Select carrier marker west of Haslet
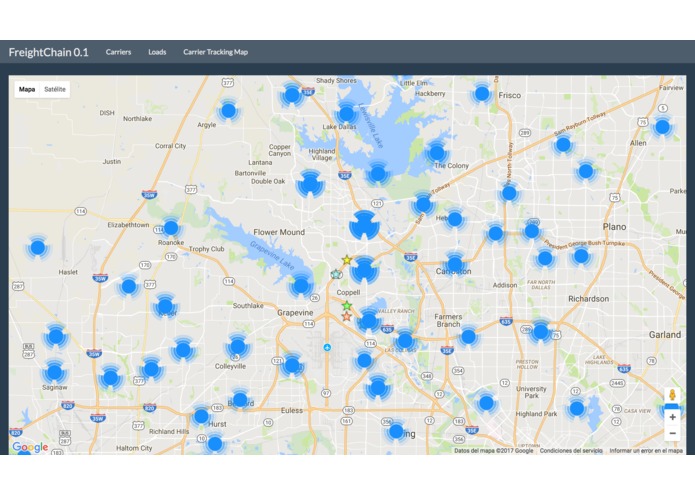This screenshot has width=695, height=494. [x=38, y=247]
